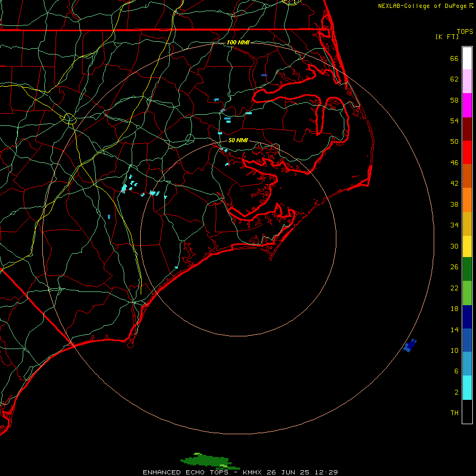The image size is (476, 476).
Task: Click the "14" legend value
Action: click(454, 329)
